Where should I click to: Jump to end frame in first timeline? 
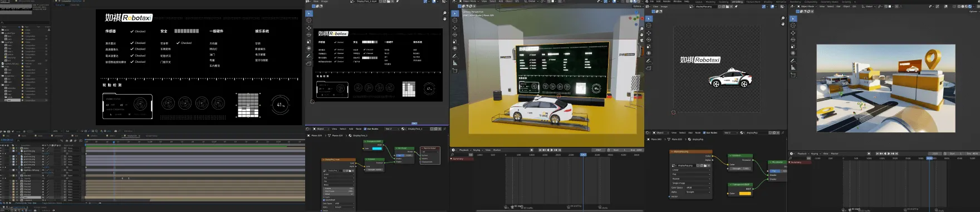point(560,150)
